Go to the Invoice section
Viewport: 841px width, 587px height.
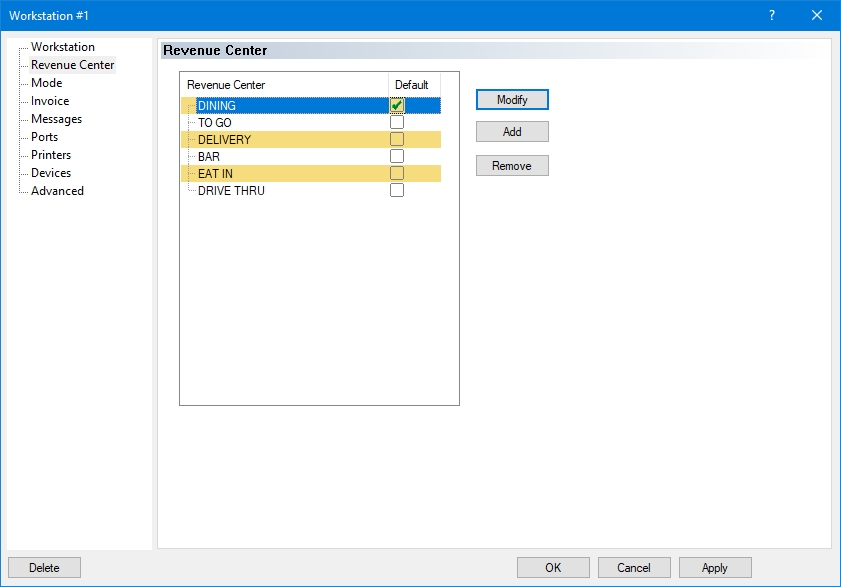(50, 101)
